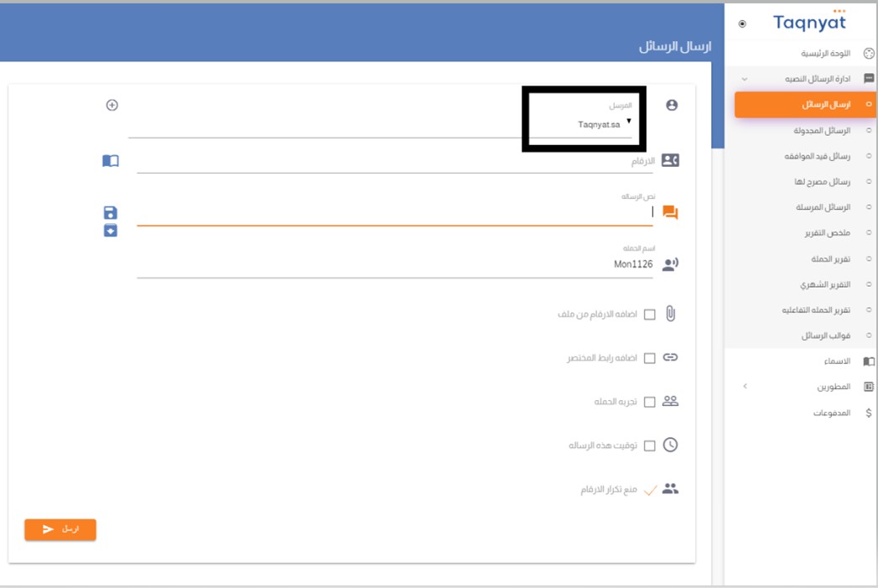
Task: Open قوالب الرسائل message templates
Action: (x=826, y=336)
